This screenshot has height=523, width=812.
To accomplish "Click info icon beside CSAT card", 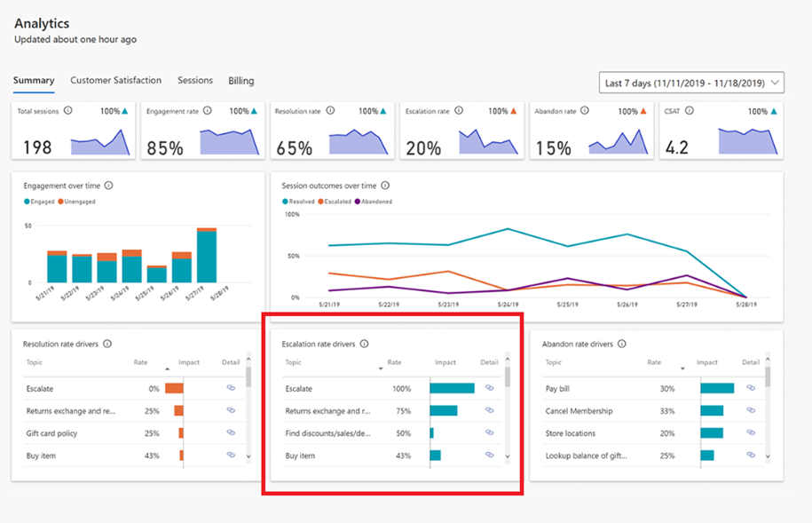I will pyautogui.click(x=690, y=110).
